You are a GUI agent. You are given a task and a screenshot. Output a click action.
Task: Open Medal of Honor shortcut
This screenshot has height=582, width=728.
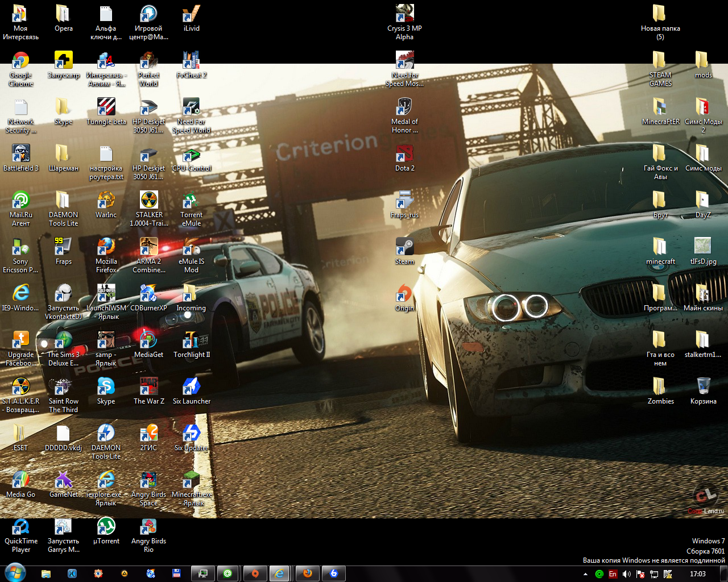pos(405,107)
